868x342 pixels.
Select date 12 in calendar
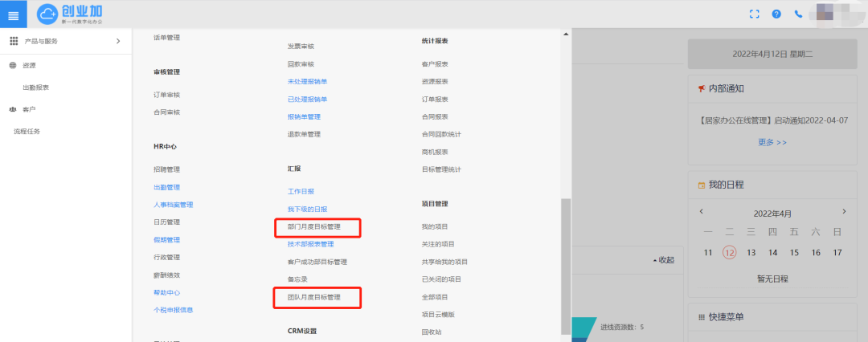point(730,252)
